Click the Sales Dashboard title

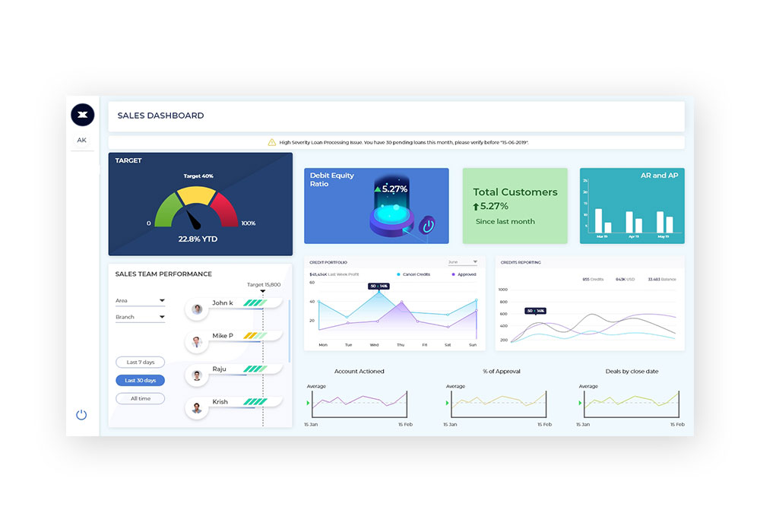160,116
